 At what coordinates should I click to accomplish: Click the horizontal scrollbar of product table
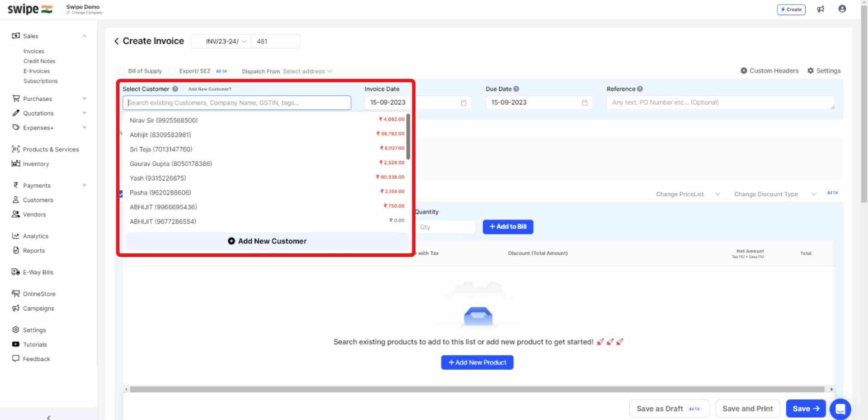tap(477, 389)
